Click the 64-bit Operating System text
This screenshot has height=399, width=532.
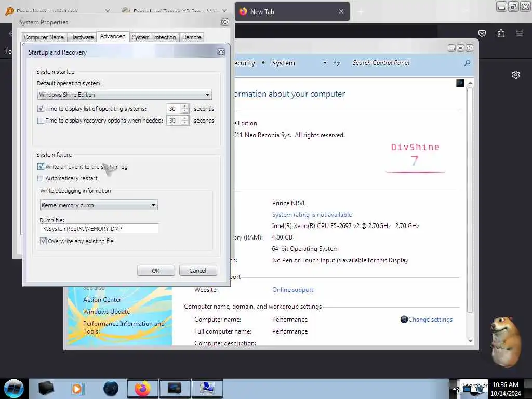click(x=305, y=249)
